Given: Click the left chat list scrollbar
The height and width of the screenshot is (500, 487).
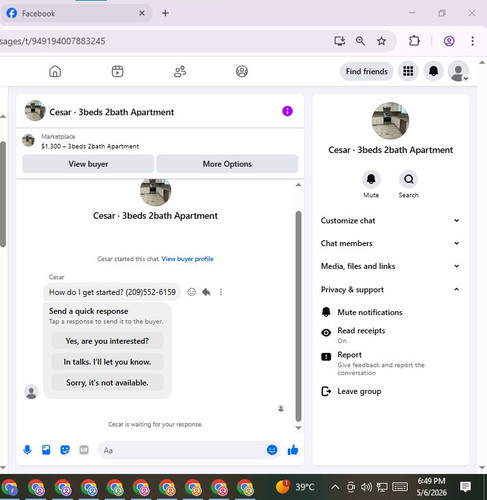Looking at the screenshot, I should click(x=3, y=194).
